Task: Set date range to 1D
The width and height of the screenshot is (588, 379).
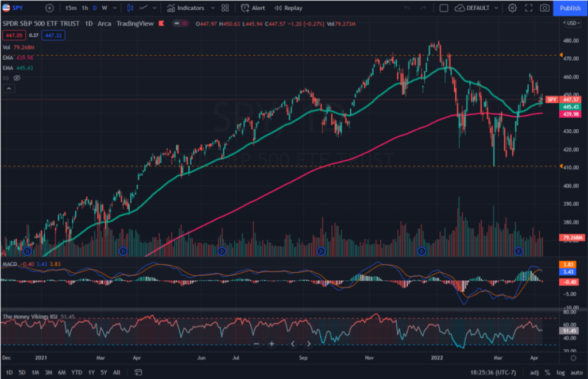Action: tap(9, 372)
